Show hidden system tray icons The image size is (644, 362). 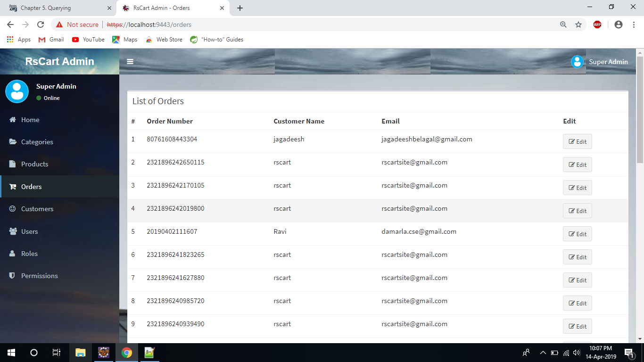point(543,353)
